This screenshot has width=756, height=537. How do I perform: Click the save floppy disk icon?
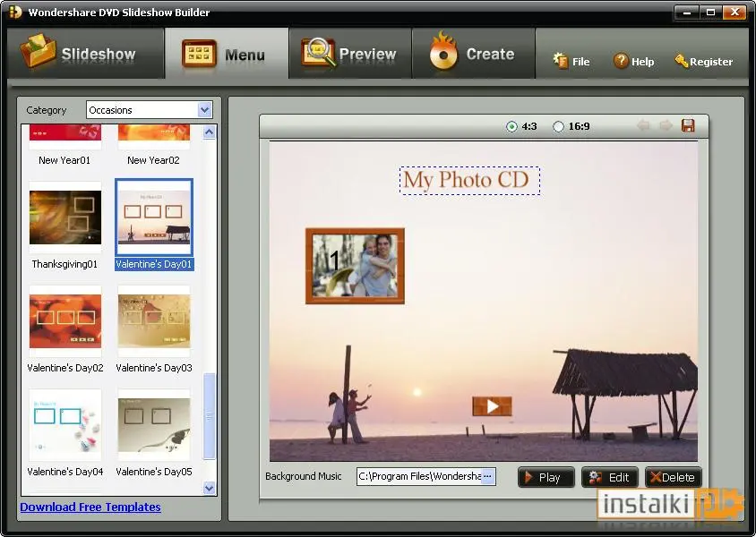click(688, 125)
